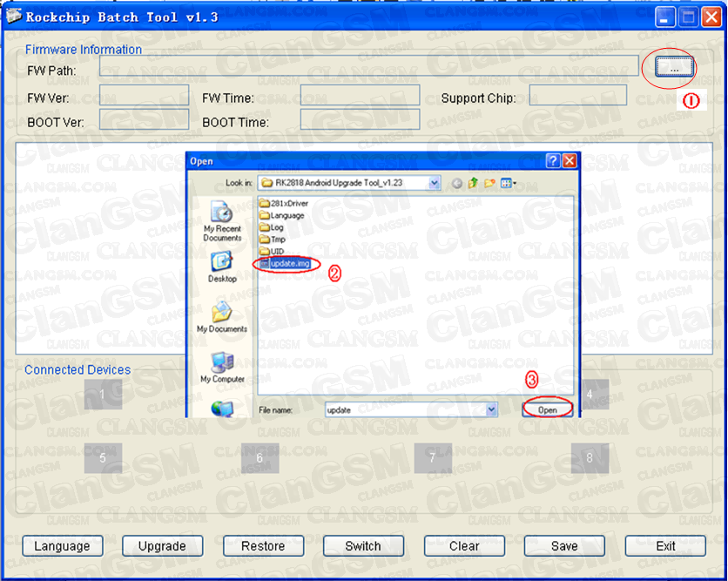Select the update.img file

coord(285,263)
